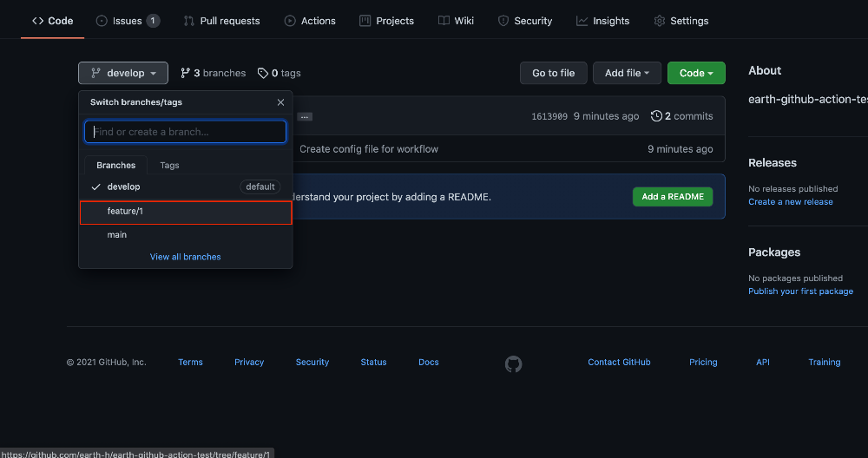Open the Actions tab
The image size is (868, 458).
point(310,21)
